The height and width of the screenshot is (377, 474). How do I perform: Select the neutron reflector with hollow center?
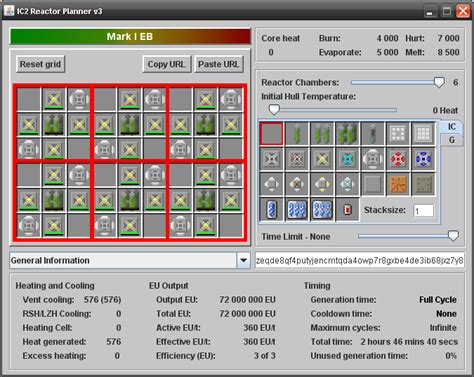398,134
